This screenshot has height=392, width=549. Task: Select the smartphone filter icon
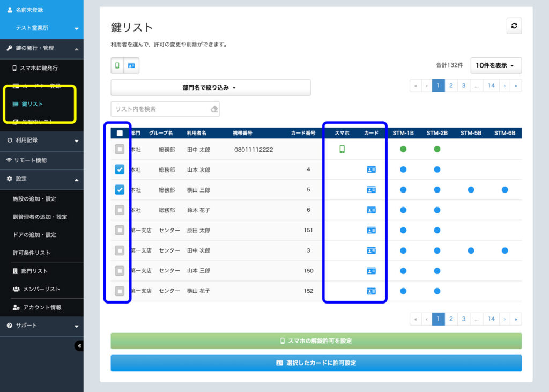[x=117, y=65]
